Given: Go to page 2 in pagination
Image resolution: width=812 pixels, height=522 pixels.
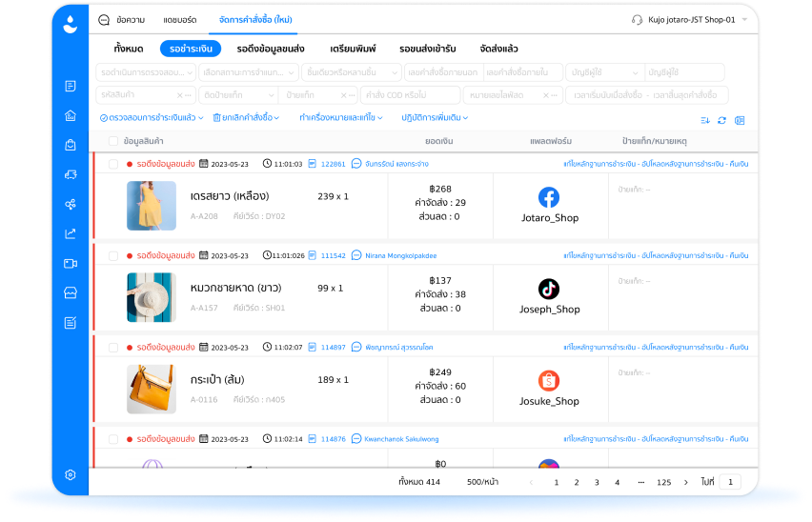Looking at the screenshot, I should (x=577, y=482).
